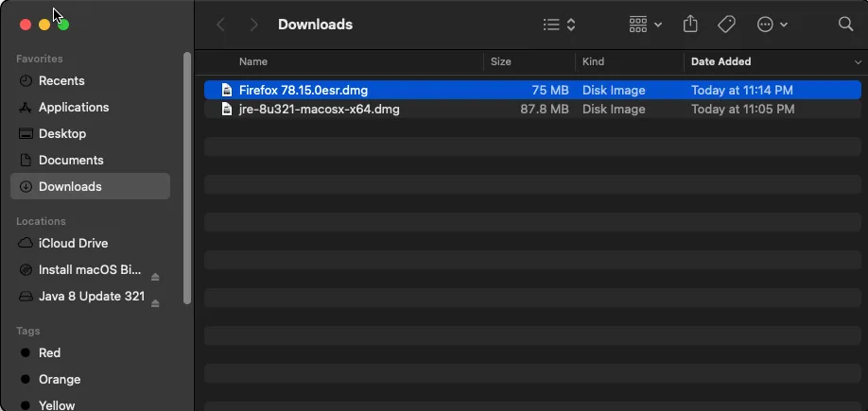Sort by the Size column header

[500, 61]
